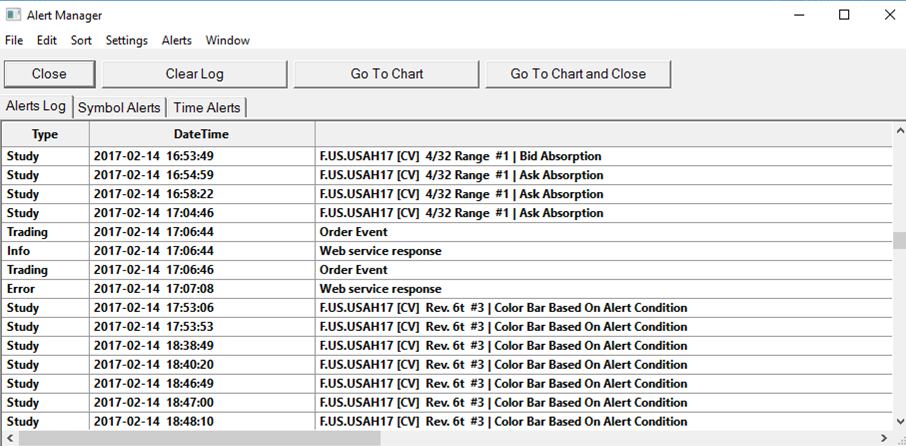Select the Alerts Log tab

(x=36, y=106)
